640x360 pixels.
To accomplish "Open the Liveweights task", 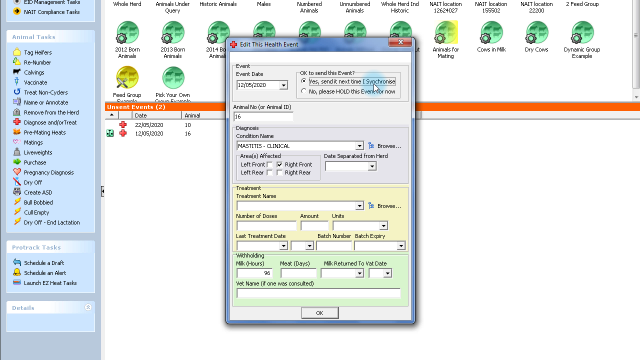I will (38, 153).
